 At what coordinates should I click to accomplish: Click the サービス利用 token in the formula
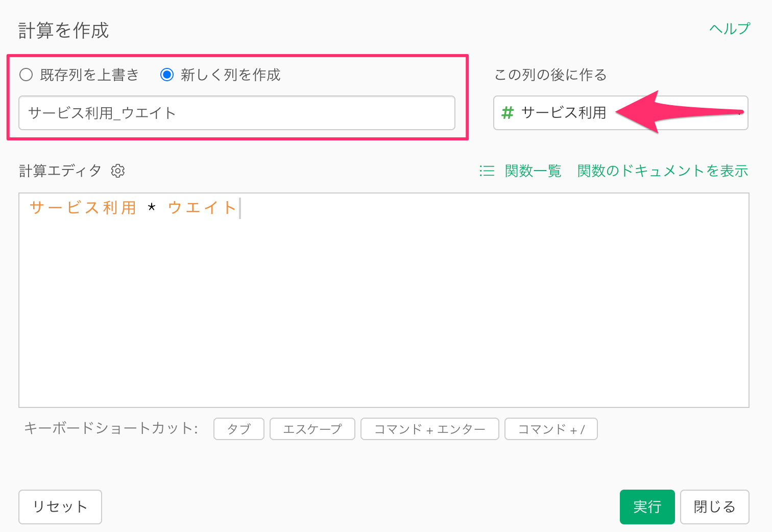tap(83, 208)
